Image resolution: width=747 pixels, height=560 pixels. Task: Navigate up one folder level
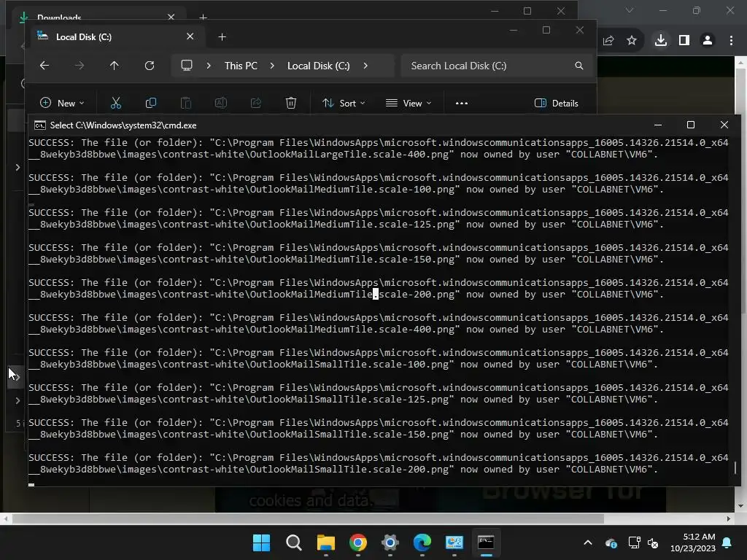pyautogui.click(x=115, y=66)
